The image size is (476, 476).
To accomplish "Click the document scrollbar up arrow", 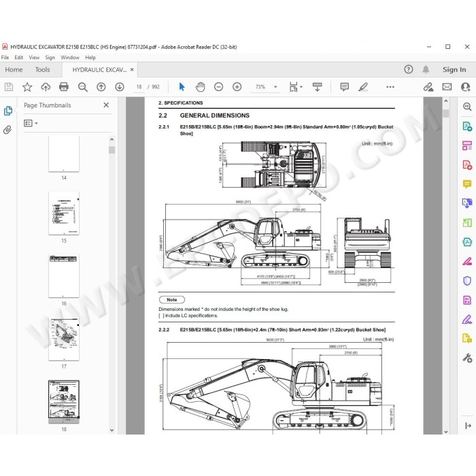I will click(x=445, y=101).
